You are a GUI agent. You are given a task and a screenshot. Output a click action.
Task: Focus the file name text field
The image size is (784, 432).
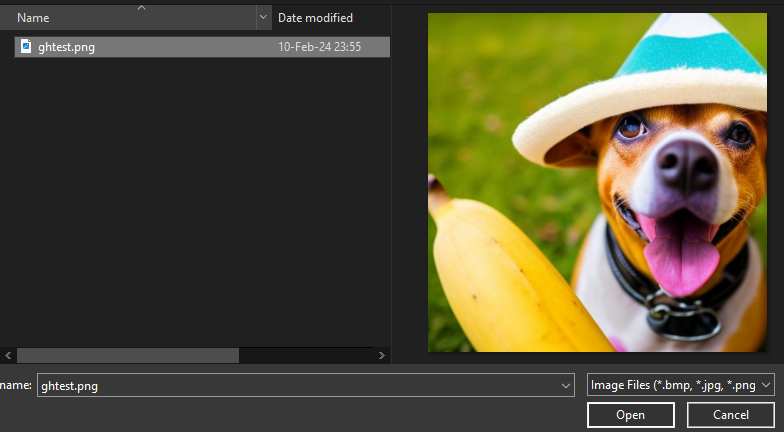click(x=298, y=386)
